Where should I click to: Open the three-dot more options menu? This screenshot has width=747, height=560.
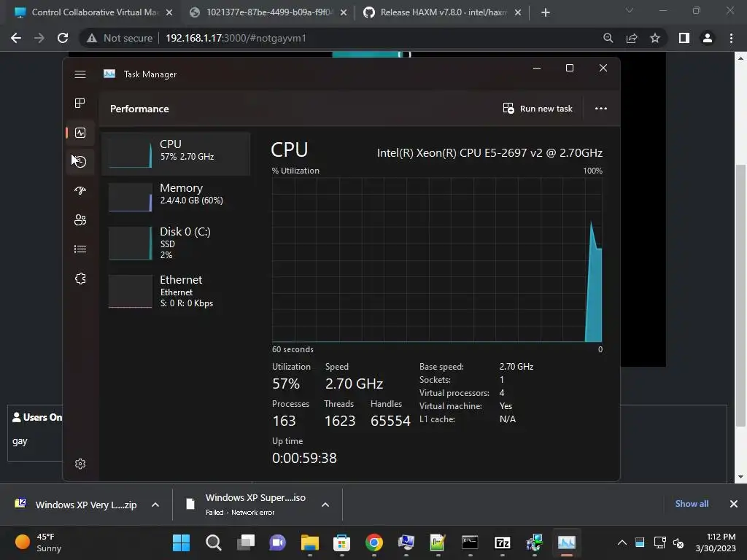(601, 109)
